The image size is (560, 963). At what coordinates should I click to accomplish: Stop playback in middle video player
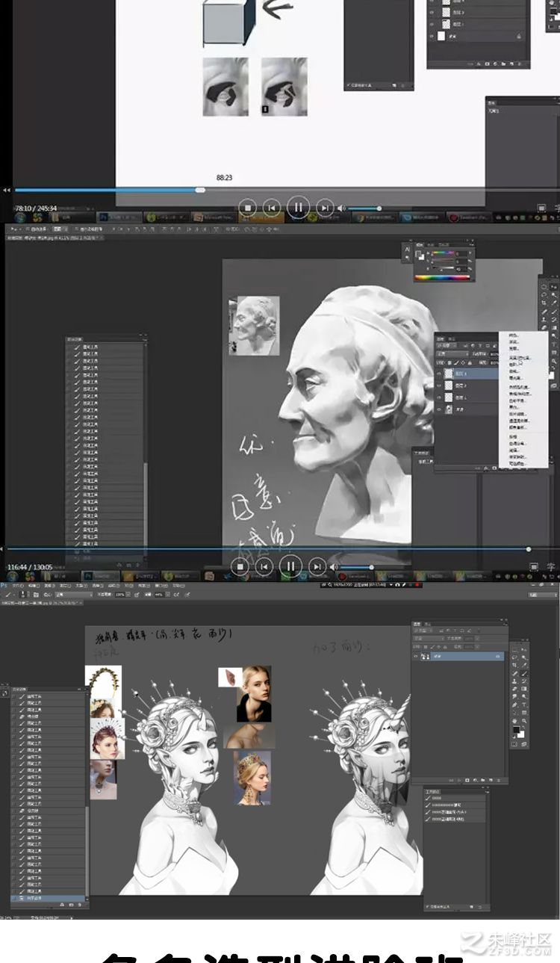240,566
